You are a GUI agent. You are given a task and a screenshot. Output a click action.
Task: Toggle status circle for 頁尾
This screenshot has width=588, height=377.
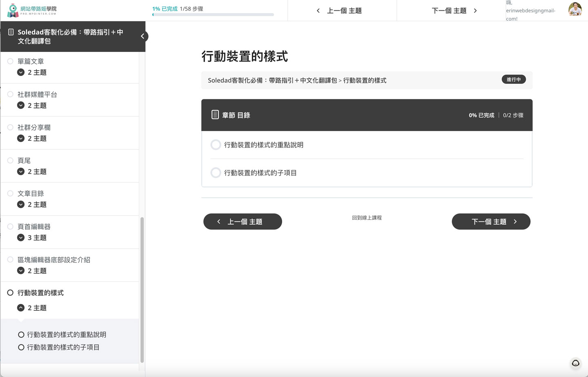click(10, 161)
